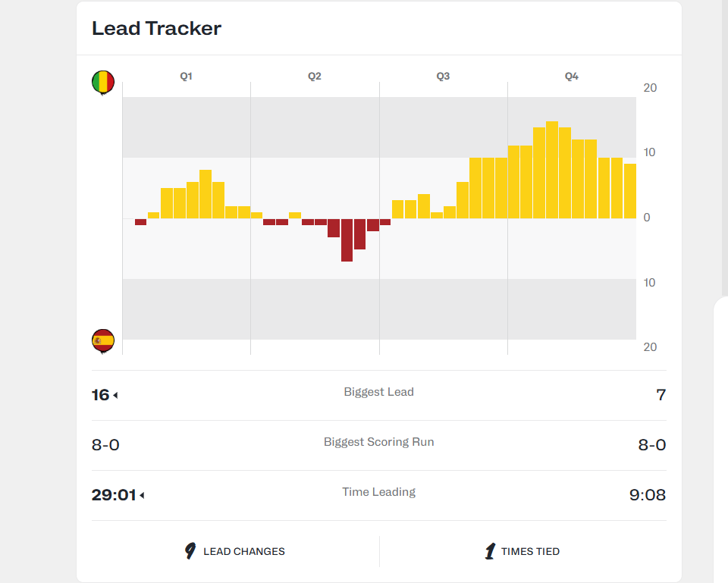
Task: Click the 1 Times Tied stat
Action: (522, 551)
